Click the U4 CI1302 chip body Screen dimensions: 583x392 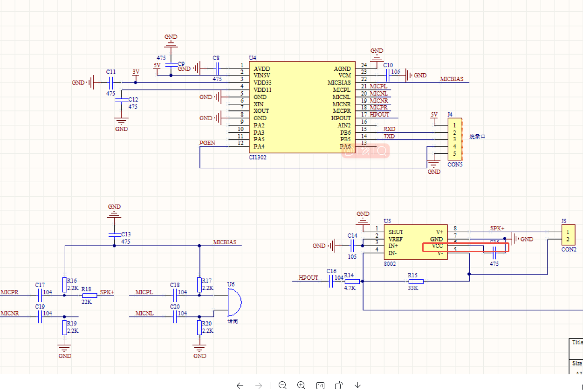tap(302, 107)
